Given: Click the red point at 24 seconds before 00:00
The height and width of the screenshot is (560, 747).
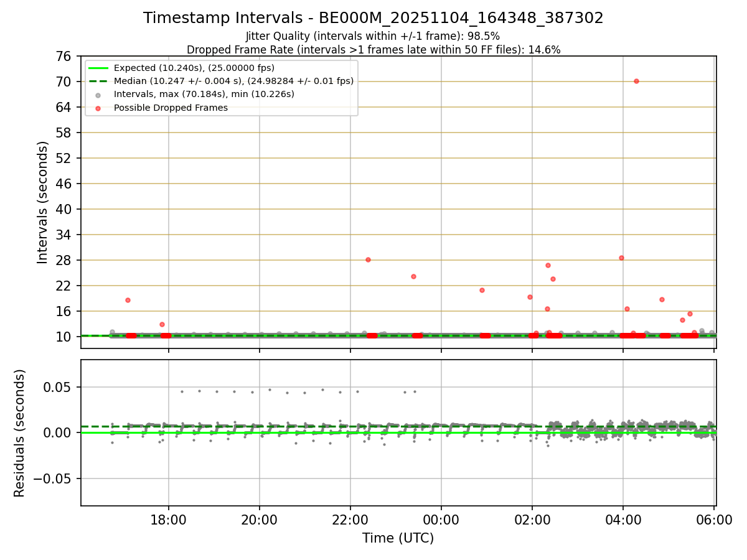Looking at the screenshot, I should tap(413, 276).
